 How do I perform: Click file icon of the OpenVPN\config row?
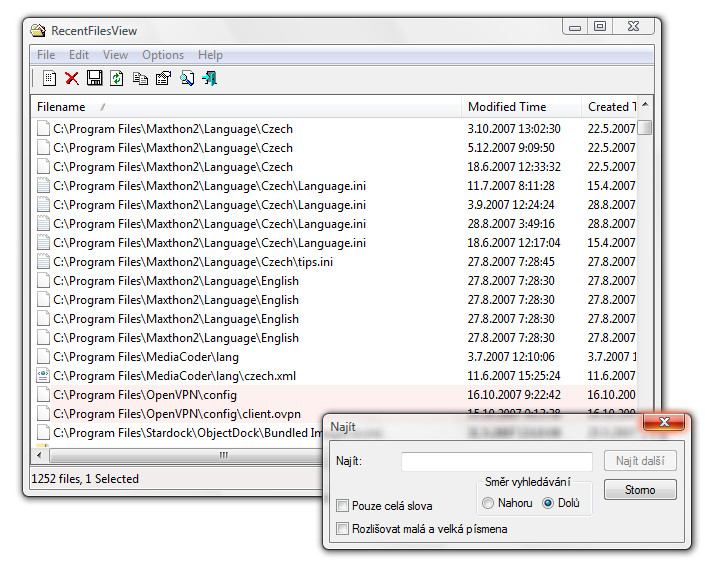43,394
